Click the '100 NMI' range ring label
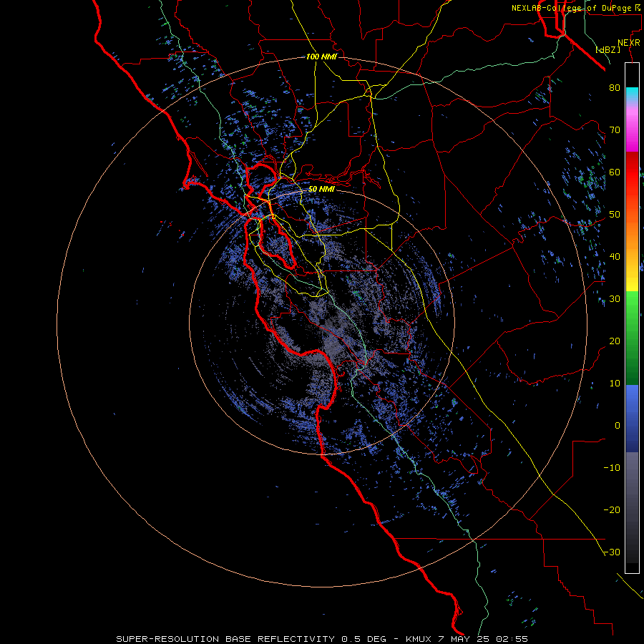Viewport: 644px width, 644px height. click(321, 57)
